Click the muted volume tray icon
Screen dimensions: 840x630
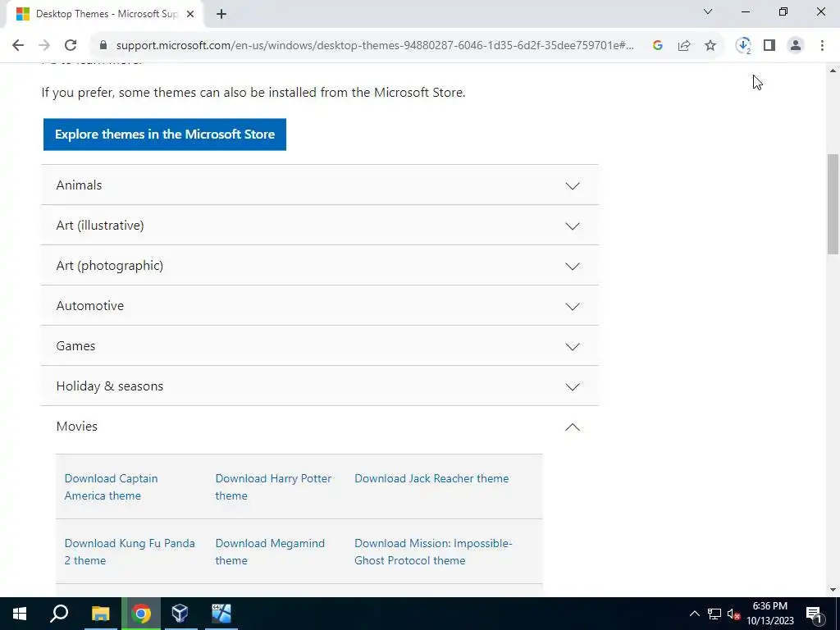point(734,614)
